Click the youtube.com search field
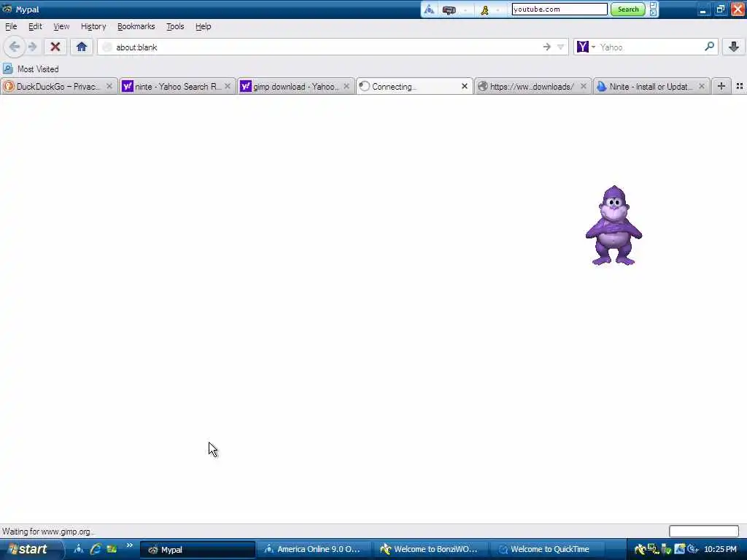 point(560,9)
